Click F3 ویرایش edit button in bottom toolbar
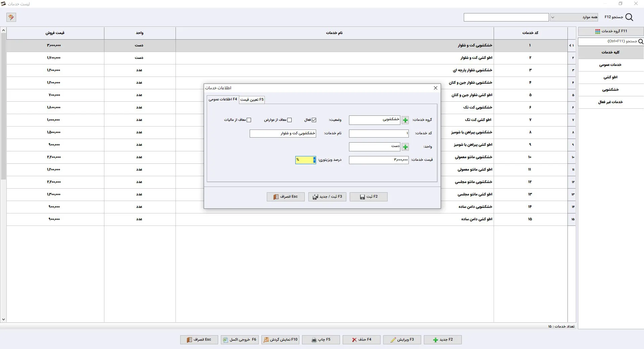The image size is (644, 349). click(402, 340)
